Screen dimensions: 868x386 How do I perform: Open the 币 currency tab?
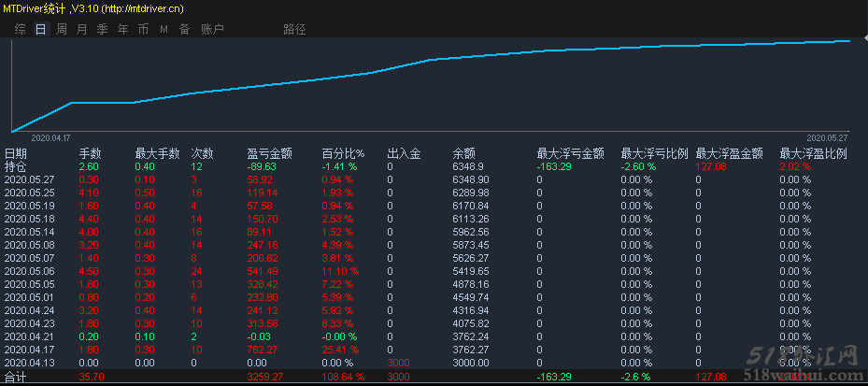(x=143, y=29)
